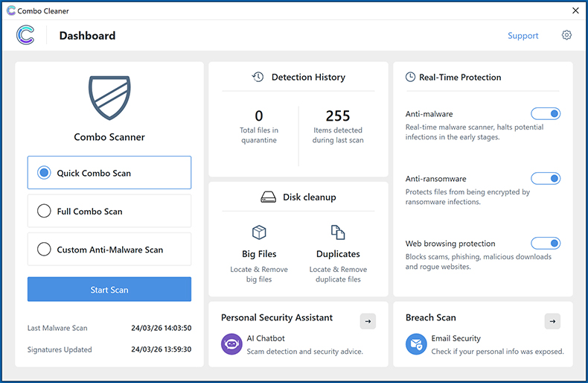Image resolution: width=588 pixels, height=383 pixels.
Task: Click the Combo Scanner shield icon
Action: pyautogui.click(x=109, y=98)
